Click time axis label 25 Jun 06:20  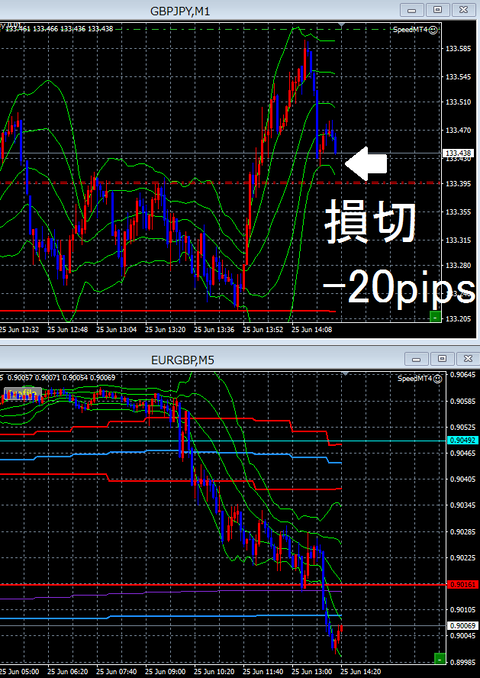67,672
